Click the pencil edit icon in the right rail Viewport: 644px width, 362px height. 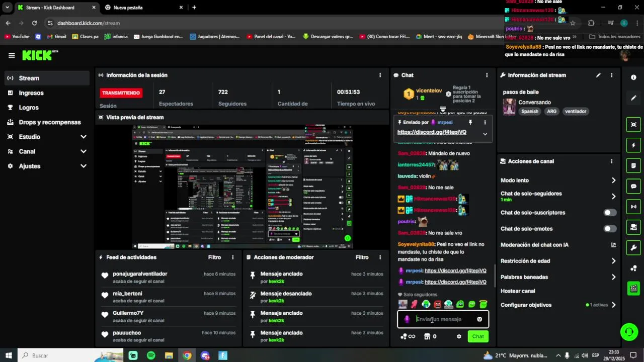point(633,98)
